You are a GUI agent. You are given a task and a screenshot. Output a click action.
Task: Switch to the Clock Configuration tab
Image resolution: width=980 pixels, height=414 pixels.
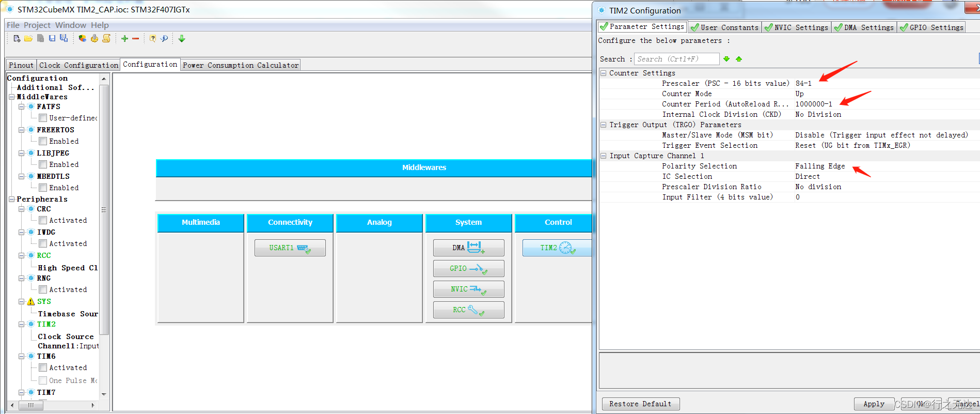[78, 65]
